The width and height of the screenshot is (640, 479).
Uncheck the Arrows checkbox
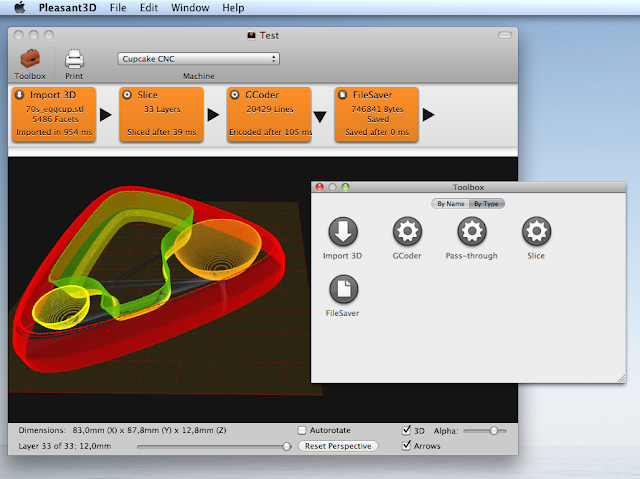point(406,445)
